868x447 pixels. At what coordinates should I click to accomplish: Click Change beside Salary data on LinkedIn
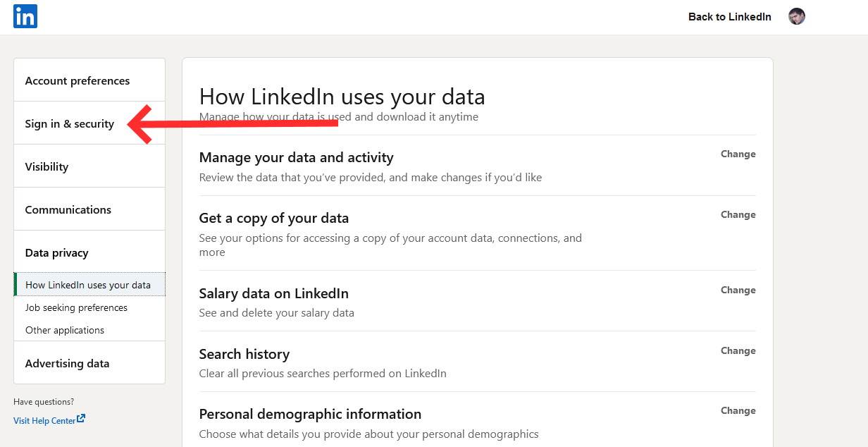click(738, 290)
